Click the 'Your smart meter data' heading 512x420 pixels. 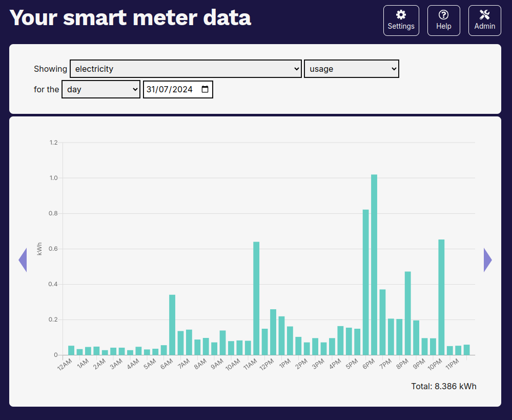[x=131, y=18]
